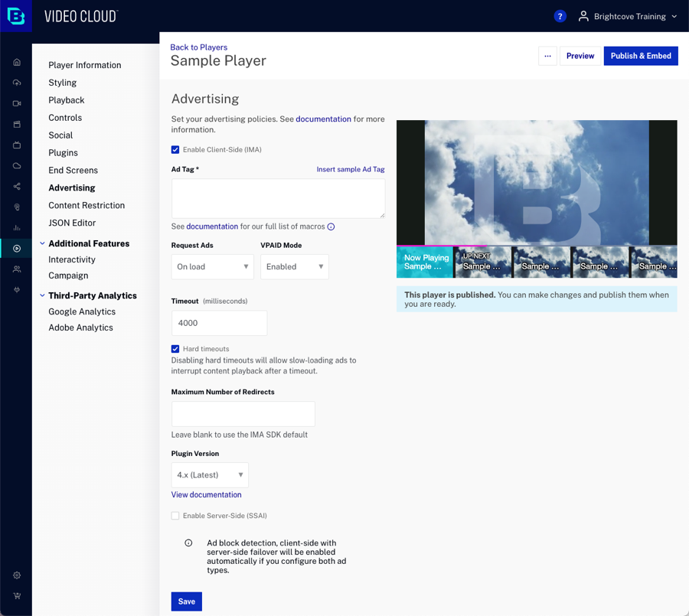Screen dimensions: 689x616
Task: Click the video camera icon in the sidebar
Action: (x=17, y=103)
